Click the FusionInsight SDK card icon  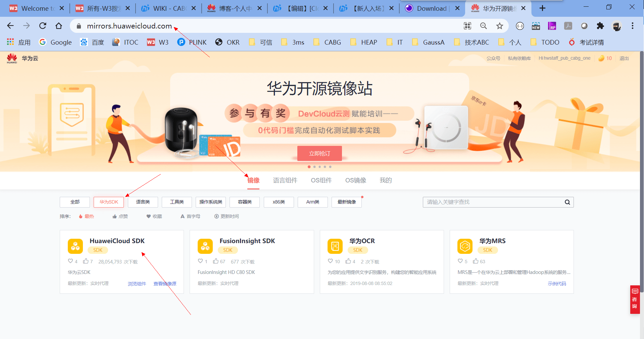click(205, 246)
